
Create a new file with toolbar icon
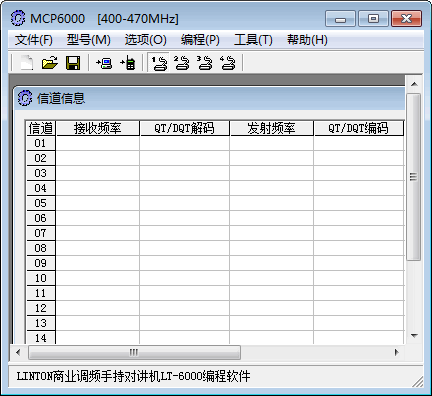coord(26,63)
